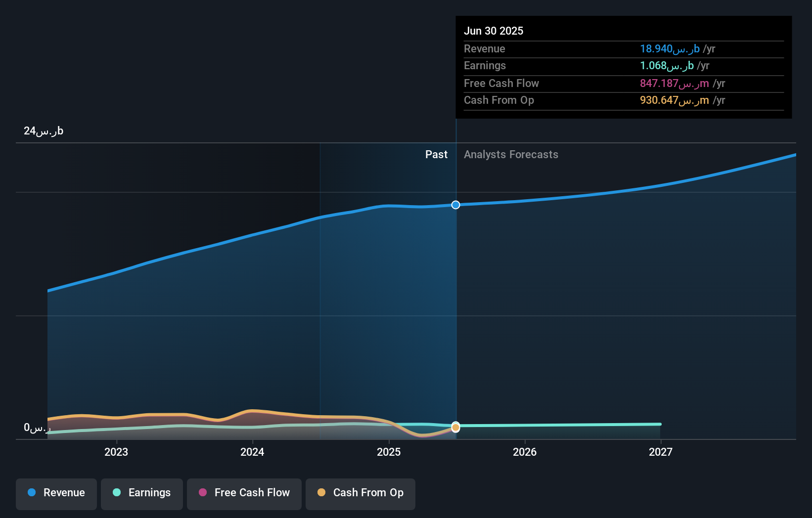This screenshot has width=812, height=518.
Task: Click the 2024 year label on the axis
Action: (252, 451)
